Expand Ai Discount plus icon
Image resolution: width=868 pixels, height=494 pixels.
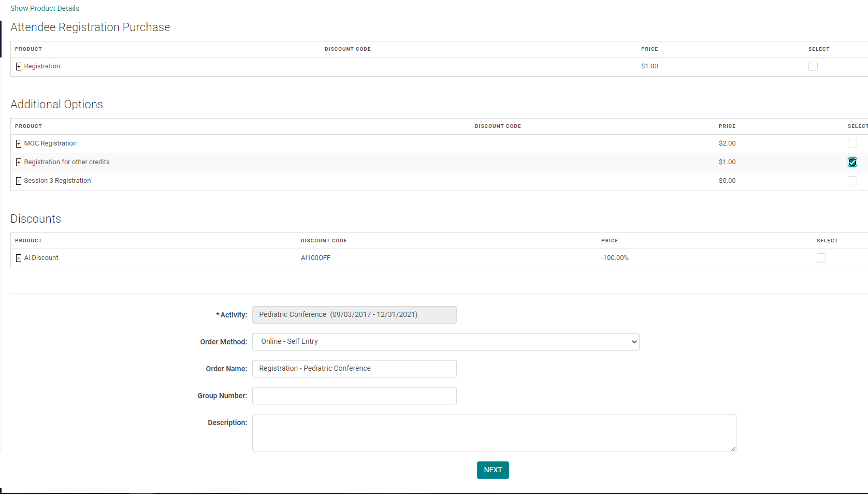(19, 258)
